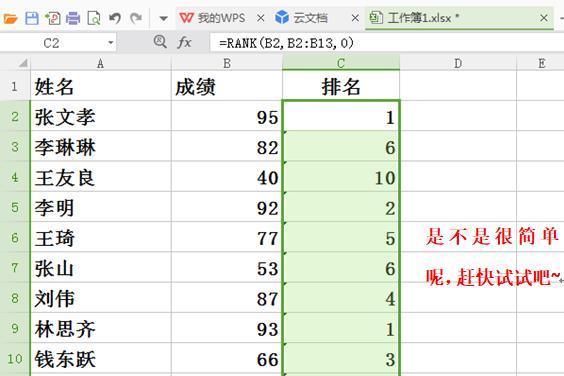Click the cell containing 王琦
The image size is (564, 376).
(101, 237)
